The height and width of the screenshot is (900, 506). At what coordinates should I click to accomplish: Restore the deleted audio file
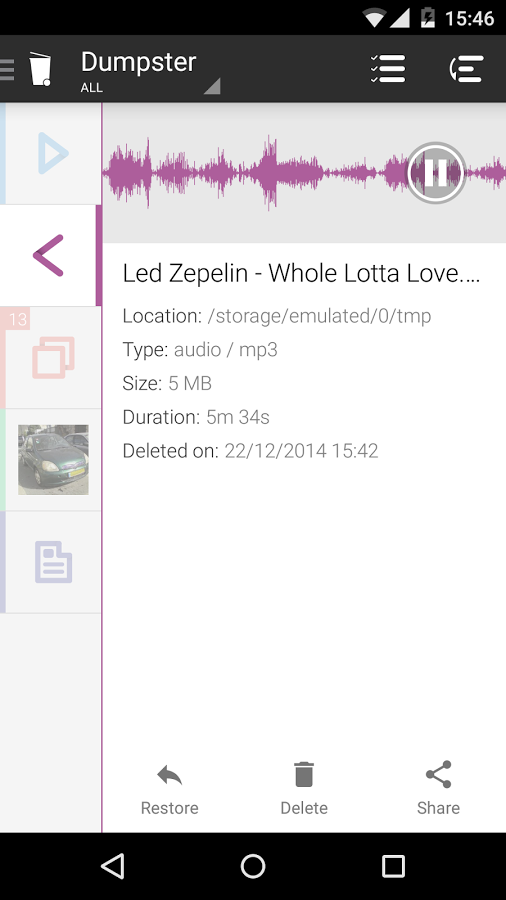point(170,789)
